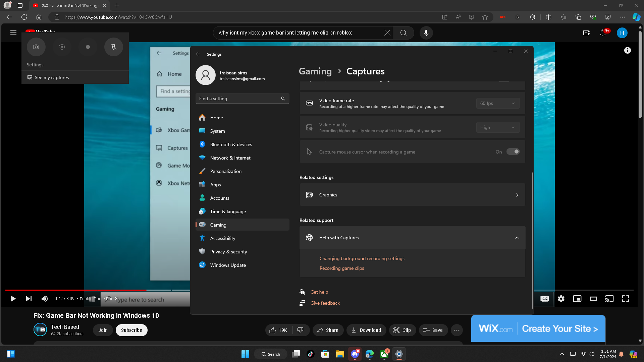The height and width of the screenshot is (362, 644).
Task: Toggle the Game Bar microphone mute icon
Action: click(x=114, y=47)
